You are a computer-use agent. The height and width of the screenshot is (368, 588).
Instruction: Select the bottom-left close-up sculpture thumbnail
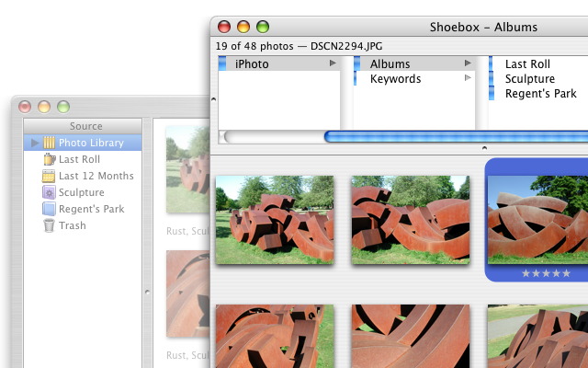(x=275, y=336)
